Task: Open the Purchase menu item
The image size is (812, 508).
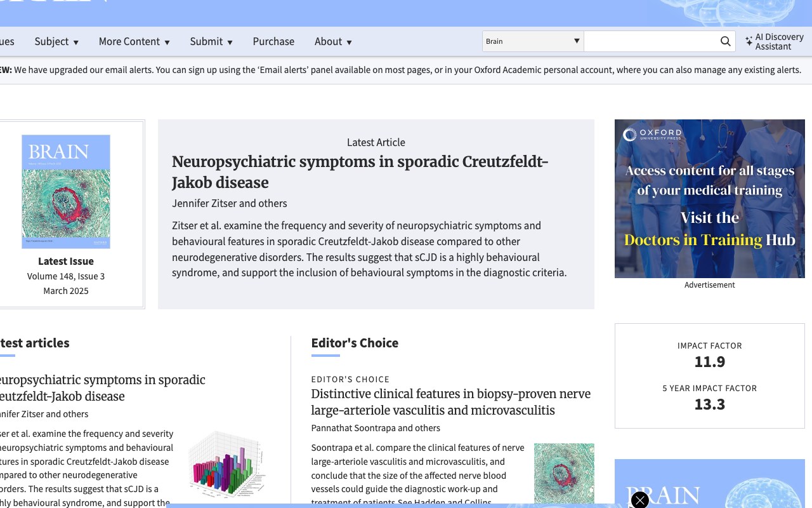Action: [x=273, y=41]
